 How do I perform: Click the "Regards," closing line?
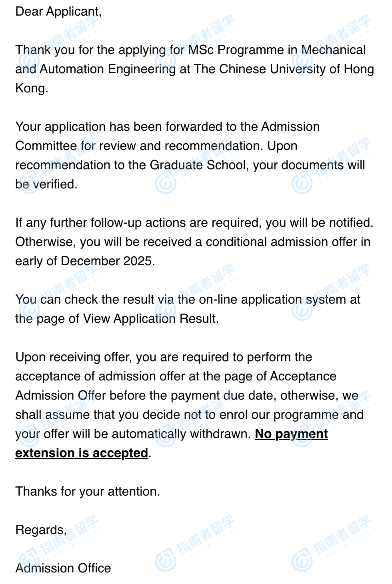(x=41, y=530)
